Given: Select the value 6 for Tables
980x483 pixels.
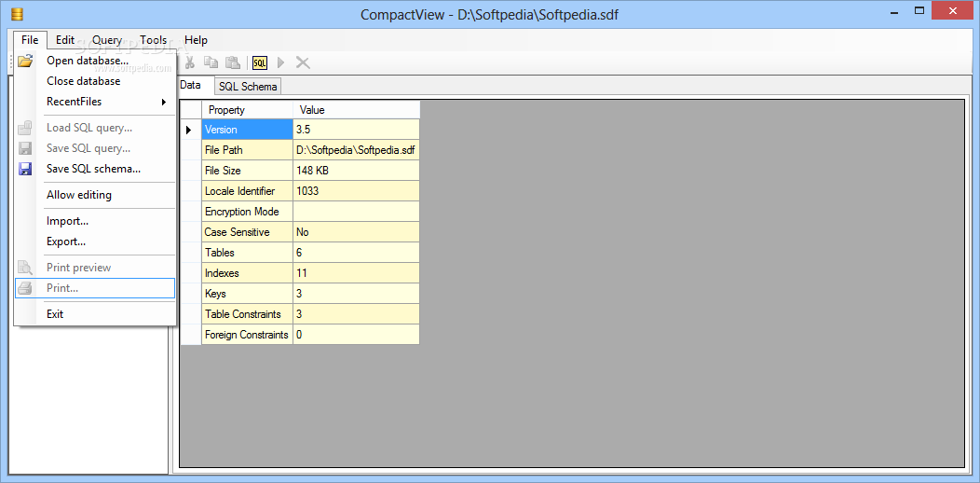Looking at the screenshot, I should (356, 253).
